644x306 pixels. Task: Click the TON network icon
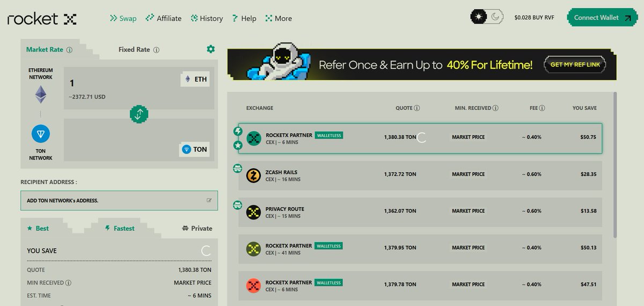pos(41,133)
